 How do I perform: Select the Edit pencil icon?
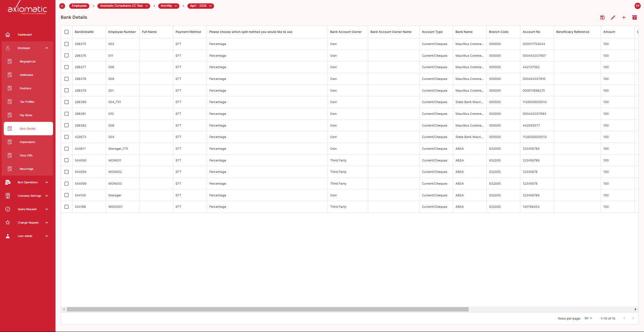(x=613, y=17)
